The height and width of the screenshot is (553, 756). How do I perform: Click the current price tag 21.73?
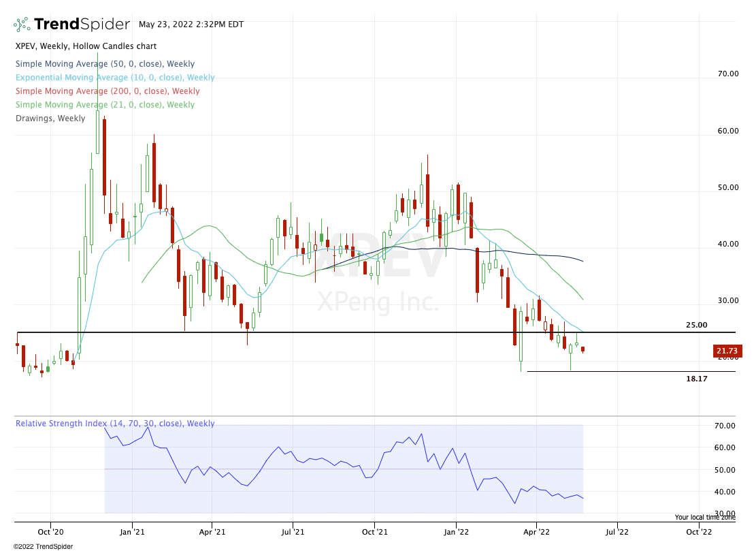(727, 351)
